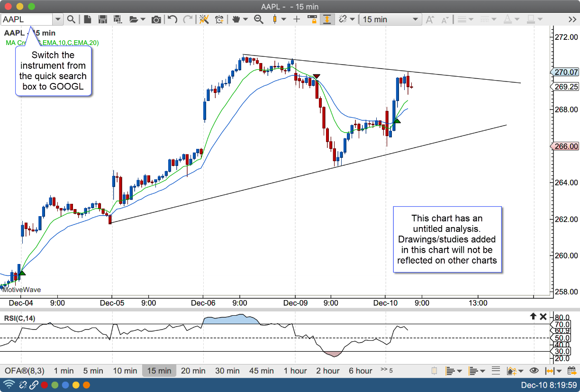
Task: Switch to the 1 hour timeframe
Action: (x=295, y=371)
